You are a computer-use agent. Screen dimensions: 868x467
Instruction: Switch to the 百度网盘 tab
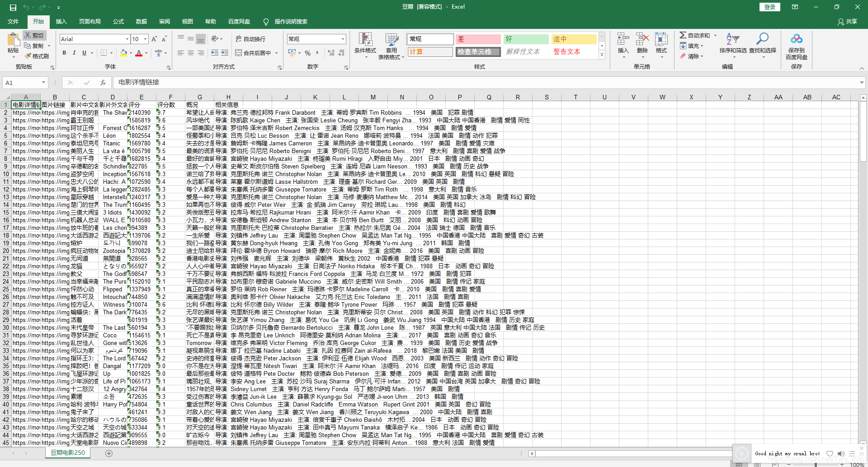[239, 22]
